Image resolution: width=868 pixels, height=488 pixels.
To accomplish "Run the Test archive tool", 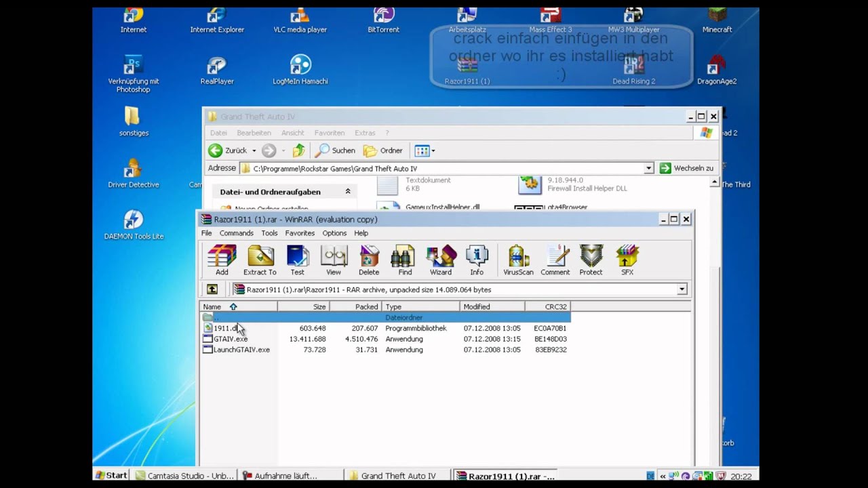I will point(297,260).
